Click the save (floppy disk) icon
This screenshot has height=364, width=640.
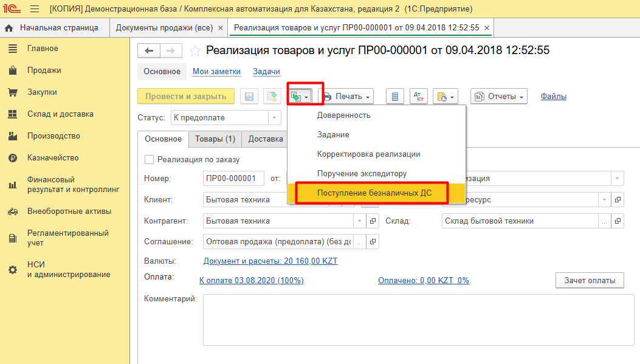249,97
